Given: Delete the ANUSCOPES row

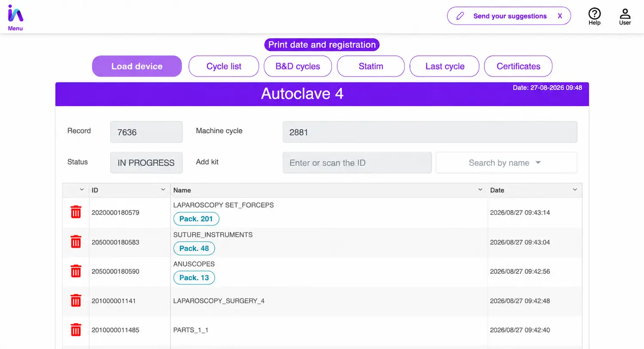Looking at the screenshot, I should click(x=76, y=271).
